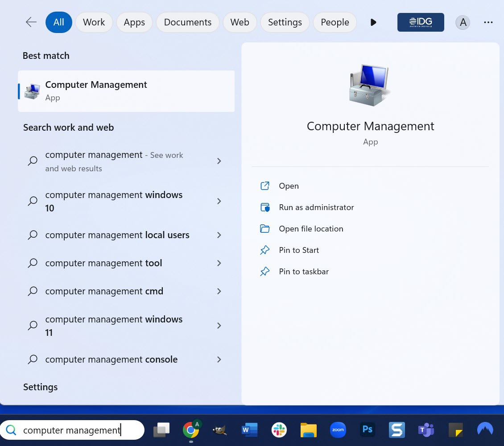Expand chevron for 'computer management cmd'

(x=219, y=291)
